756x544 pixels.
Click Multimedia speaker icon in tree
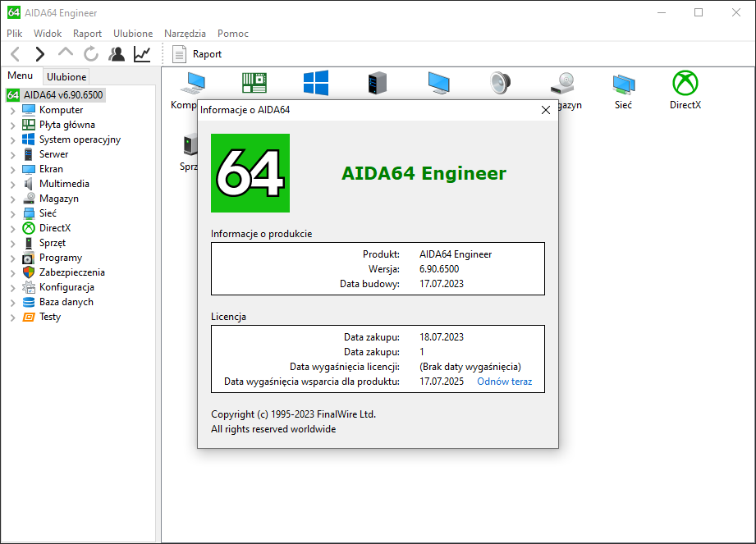pos(29,184)
